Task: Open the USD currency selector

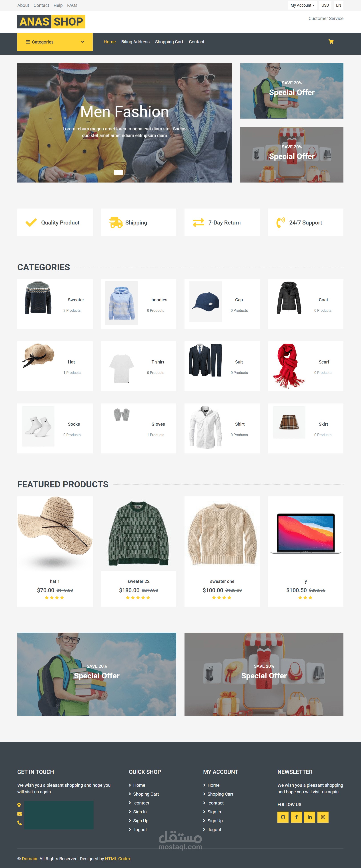Action: 325,5
